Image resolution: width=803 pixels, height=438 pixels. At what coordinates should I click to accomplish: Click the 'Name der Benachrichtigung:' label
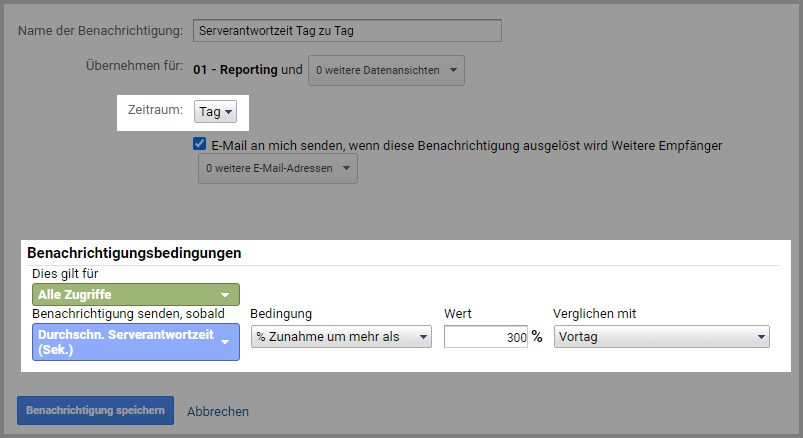pos(100,31)
